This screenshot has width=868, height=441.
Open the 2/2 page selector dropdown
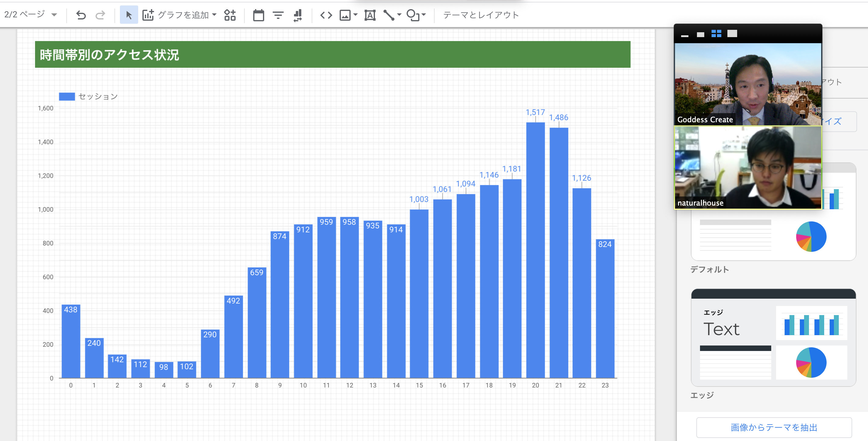tap(30, 15)
